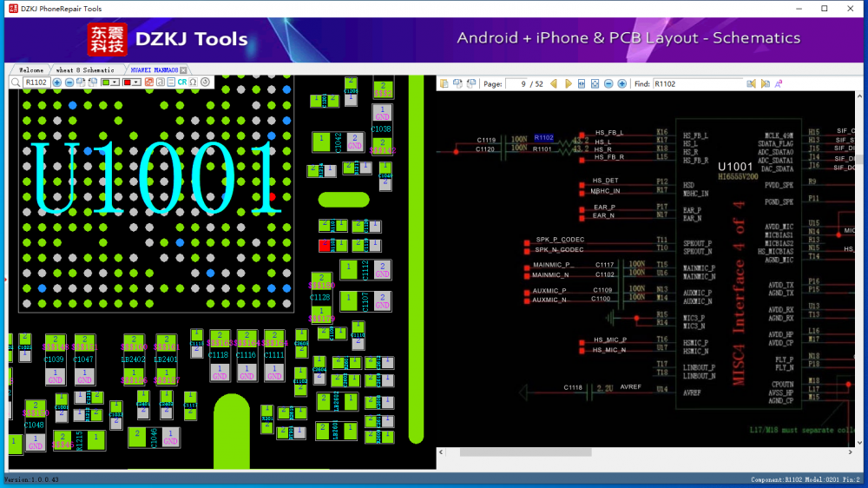Click the HI6555V200 part number in schematic
Image resolution: width=868 pixels, height=488 pixels.
coord(738,176)
